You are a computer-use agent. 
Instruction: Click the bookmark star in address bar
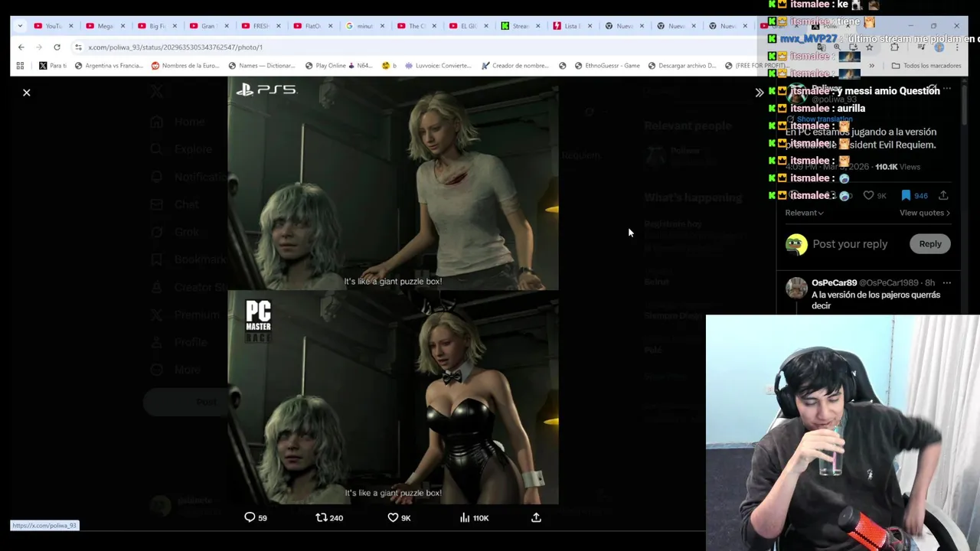[869, 47]
